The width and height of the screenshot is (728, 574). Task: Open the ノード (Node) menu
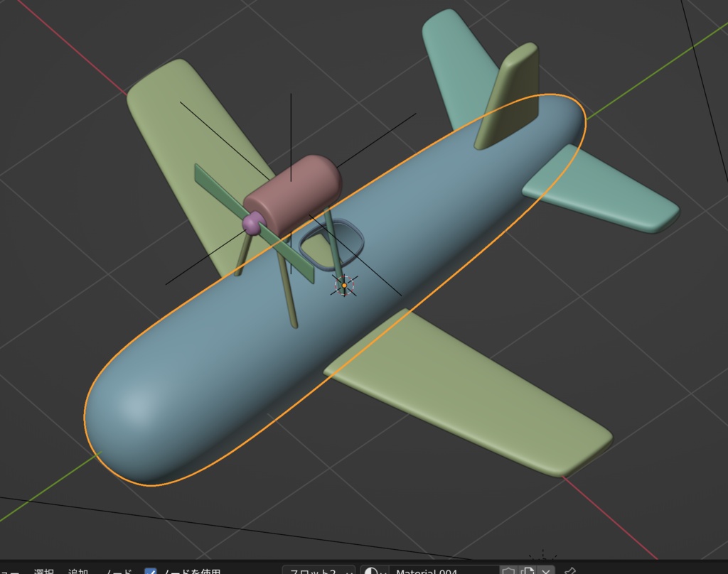(119, 571)
